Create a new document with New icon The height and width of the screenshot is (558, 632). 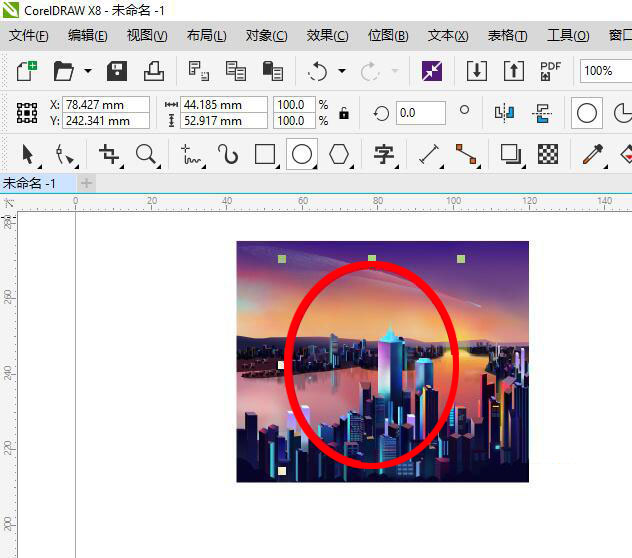27,71
